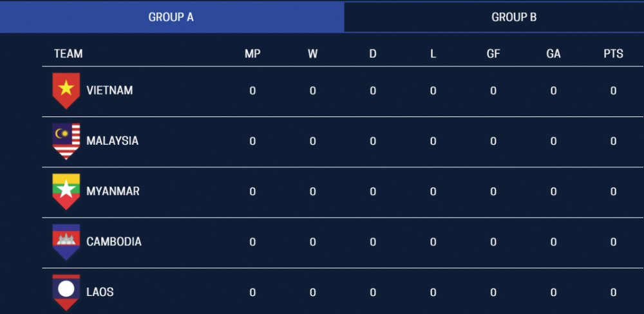Click the D draws column header
This screenshot has height=314, width=644.
373,54
